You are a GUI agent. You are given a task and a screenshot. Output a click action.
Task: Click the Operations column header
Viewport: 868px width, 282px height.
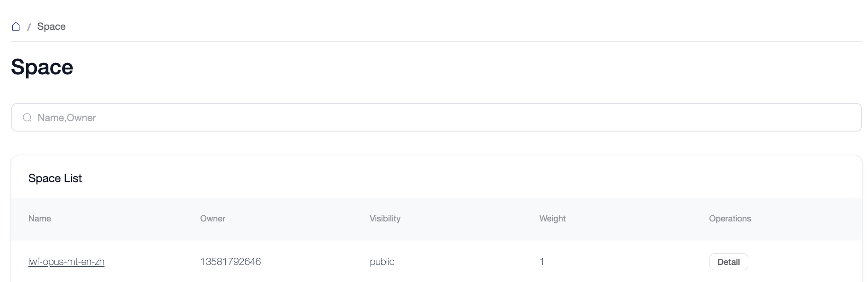click(730, 219)
